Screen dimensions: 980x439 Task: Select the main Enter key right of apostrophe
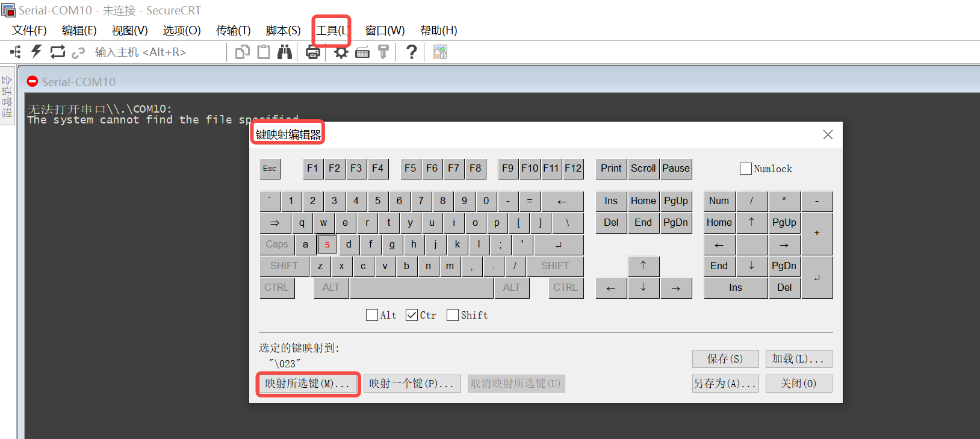pyautogui.click(x=559, y=244)
